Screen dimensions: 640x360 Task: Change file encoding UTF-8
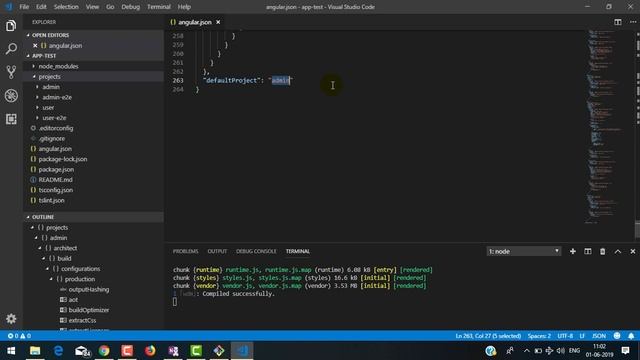[x=565, y=336]
